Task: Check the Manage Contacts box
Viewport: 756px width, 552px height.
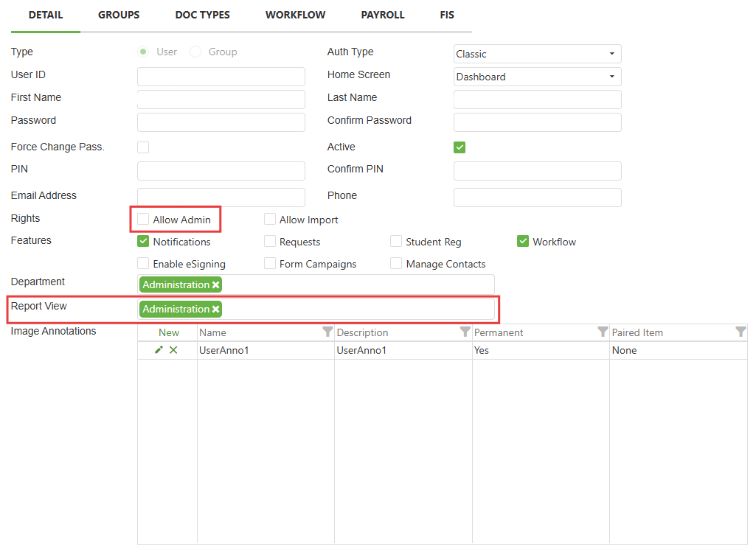Action: [396, 263]
